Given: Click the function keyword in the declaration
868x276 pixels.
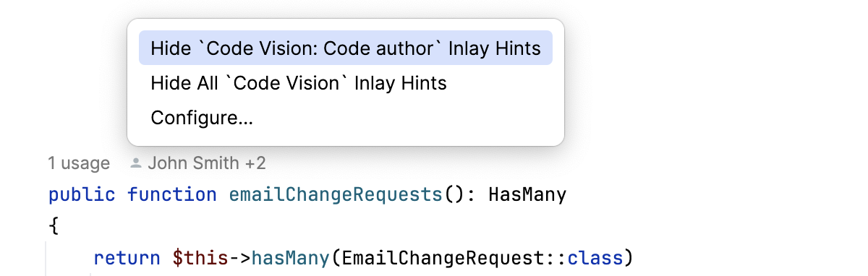Looking at the screenshot, I should point(171,194).
